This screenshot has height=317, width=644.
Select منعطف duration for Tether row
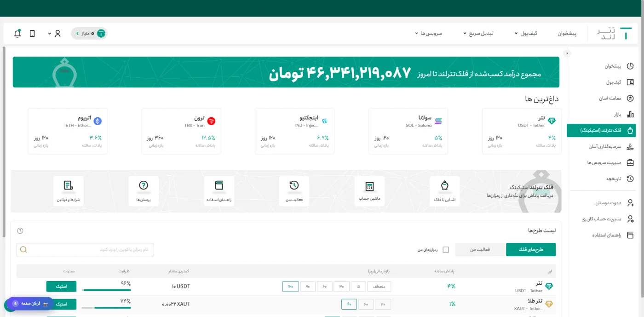tap(379, 287)
